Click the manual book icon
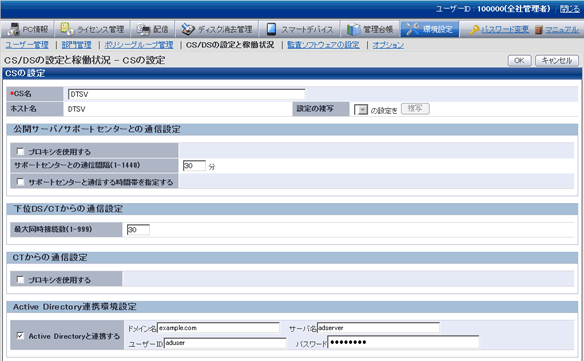The image size is (584, 361). point(539,29)
